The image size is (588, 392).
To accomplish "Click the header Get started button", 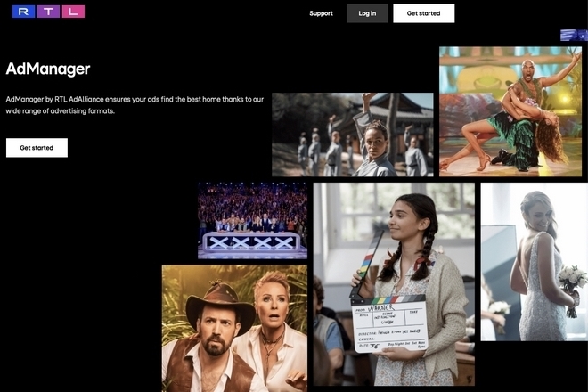I will (424, 13).
